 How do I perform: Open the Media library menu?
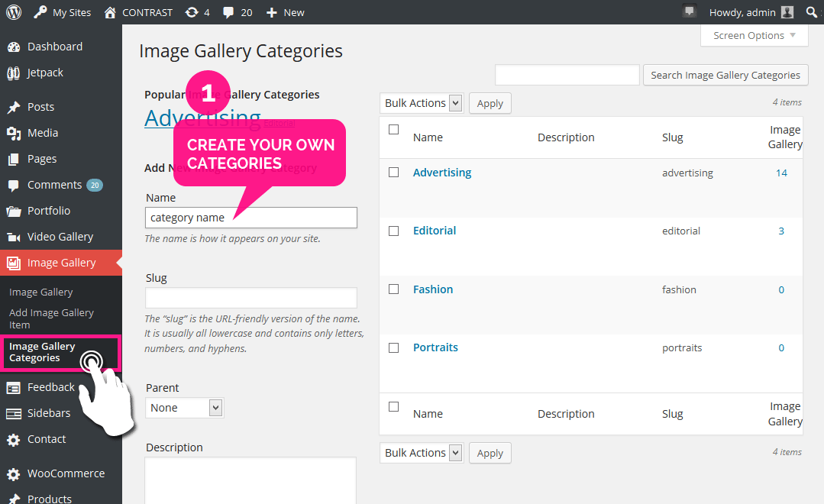pyautogui.click(x=43, y=133)
